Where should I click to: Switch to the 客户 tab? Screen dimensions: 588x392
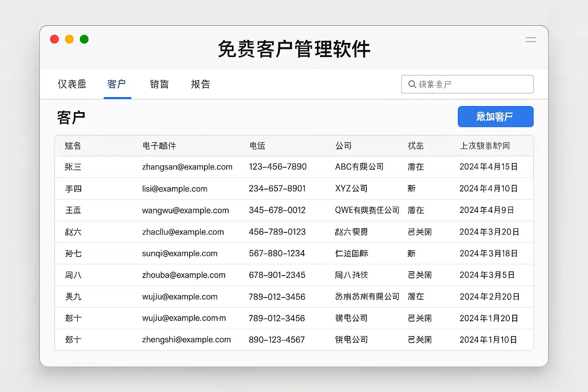click(x=117, y=84)
